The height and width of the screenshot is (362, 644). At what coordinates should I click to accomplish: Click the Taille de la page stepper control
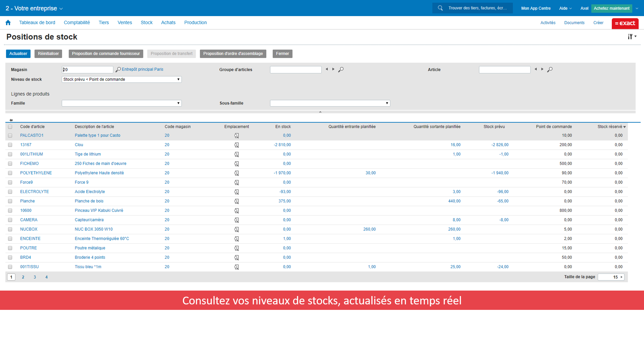(612, 277)
